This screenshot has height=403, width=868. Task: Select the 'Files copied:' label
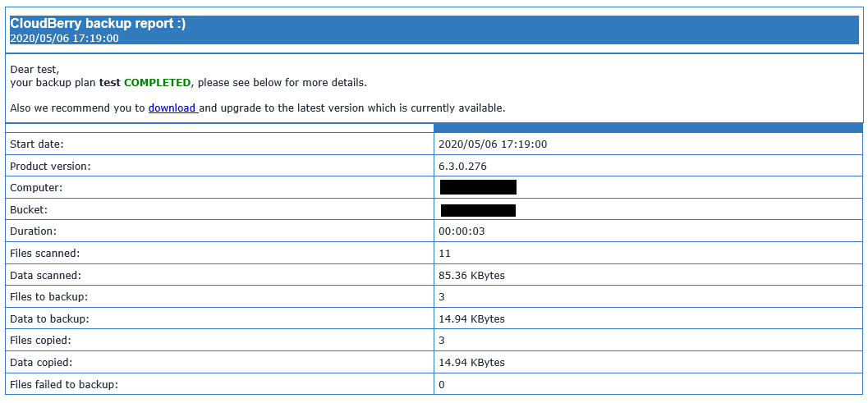42,341
